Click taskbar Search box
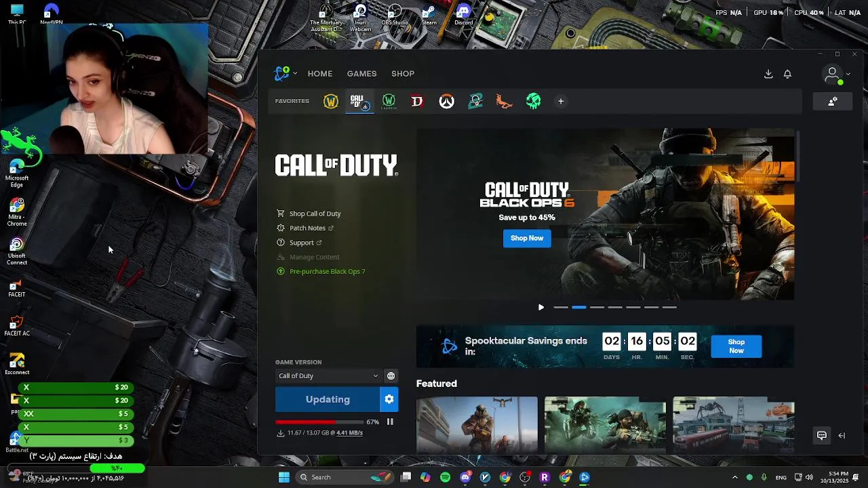 (x=345, y=477)
